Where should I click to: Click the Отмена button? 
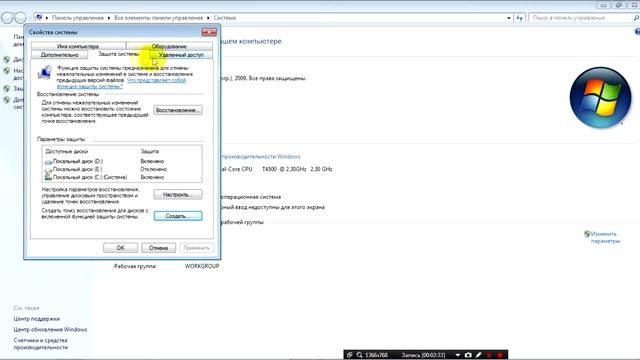pos(158,248)
